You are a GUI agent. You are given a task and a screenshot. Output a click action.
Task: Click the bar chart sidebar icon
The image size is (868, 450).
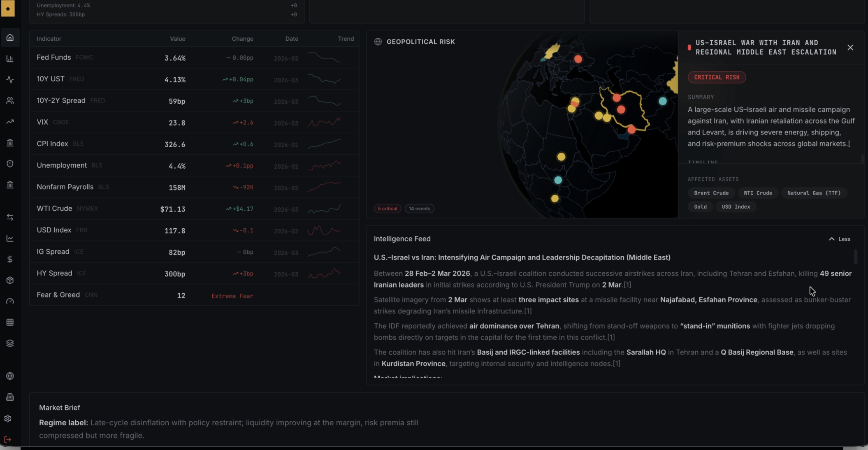[10, 59]
